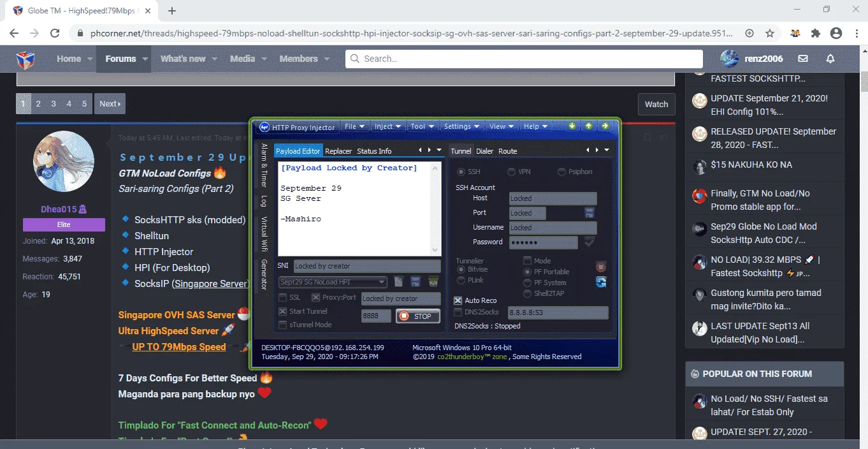Switch to the Dialer tab
Screen dimensions: 868x449
coord(485,151)
